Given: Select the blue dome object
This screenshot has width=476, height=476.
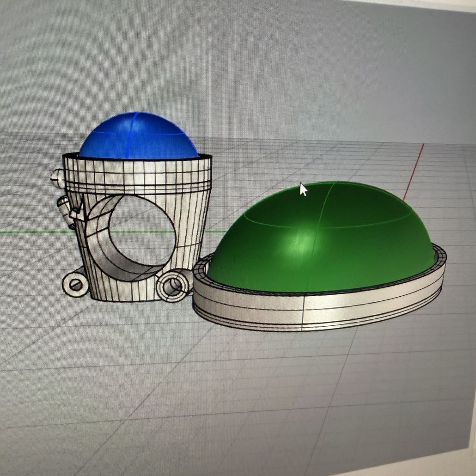Looking at the screenshot, I should click(x=138, y=136).
